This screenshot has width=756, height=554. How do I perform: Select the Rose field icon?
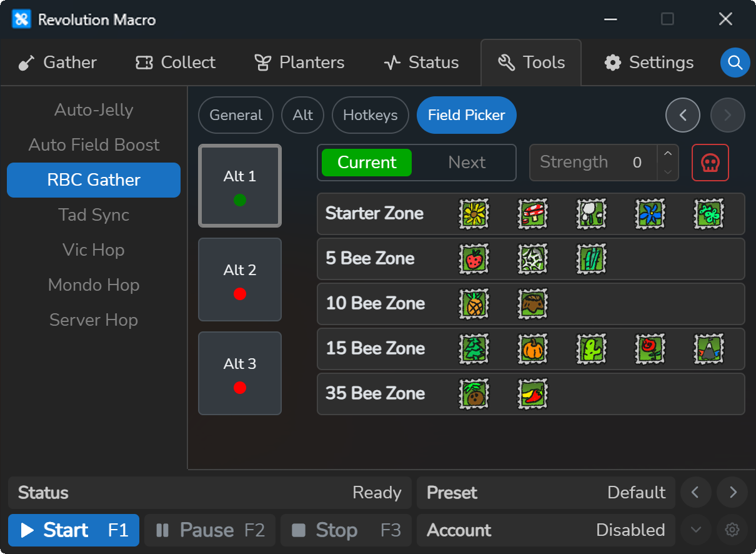click(650, 349)
